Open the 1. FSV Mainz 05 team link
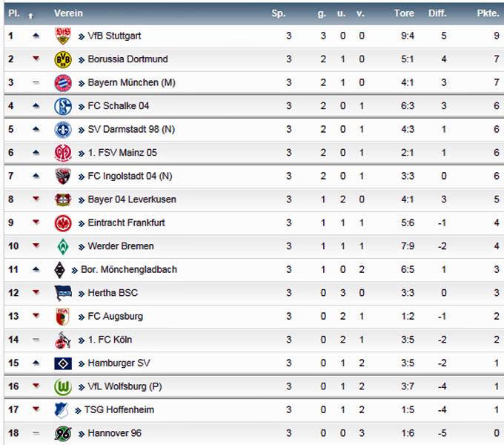This screenshot has width=504, height=445. pyautogui.click(x=122, y=152)
